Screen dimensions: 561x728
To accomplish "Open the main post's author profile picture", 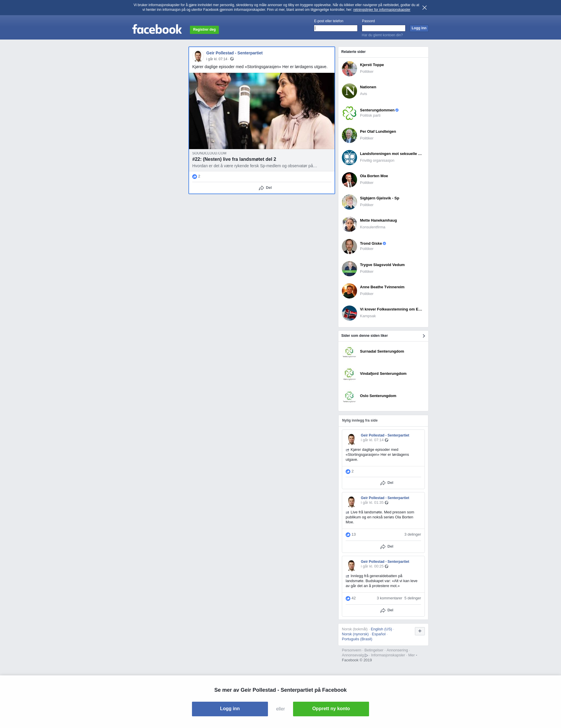I will click(x=198, y=56).
